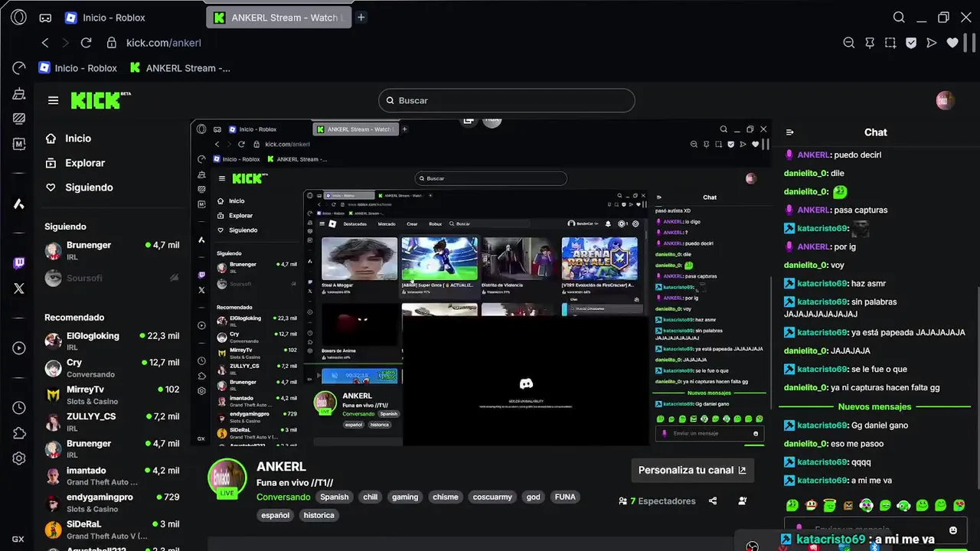Viewport: 980px width, 551px height.
Task: Select ANKERL Stream browser tab
Action: (x=278, y=18)
